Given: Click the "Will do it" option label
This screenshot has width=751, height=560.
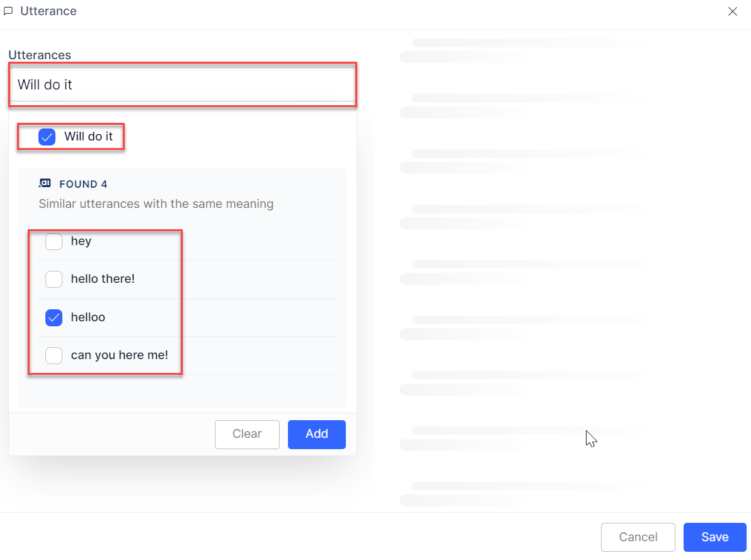Looking at the screenshot, I should (89, 137).
